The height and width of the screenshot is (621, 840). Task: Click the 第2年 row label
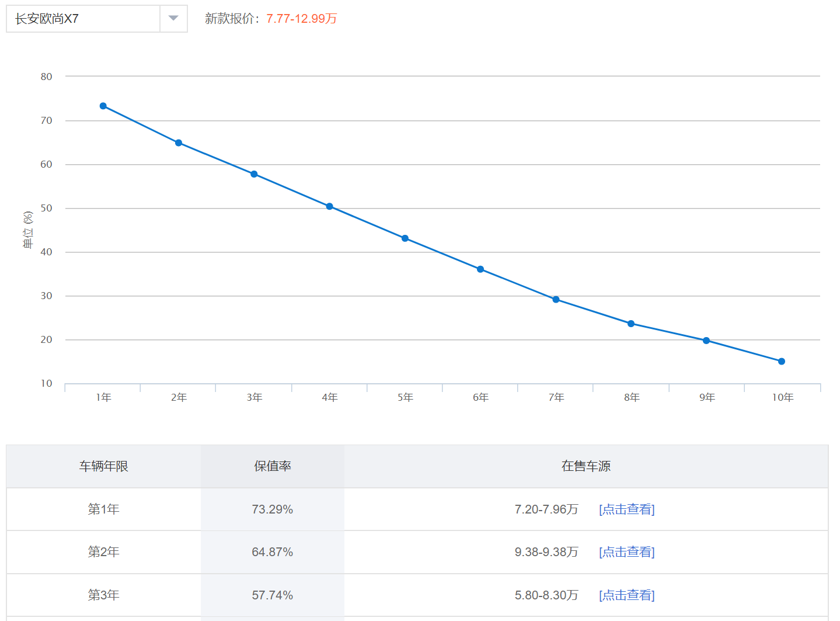click(104, 552)
